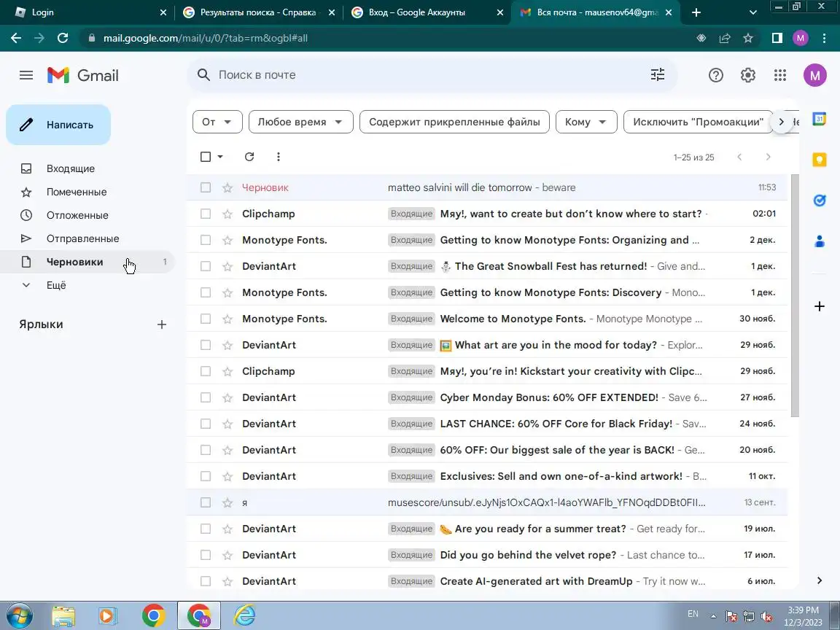The height and width of the screenshot is (630, 840).
Task: Apply Исключить "Промоакции" filter
Action: pos(698,122)
